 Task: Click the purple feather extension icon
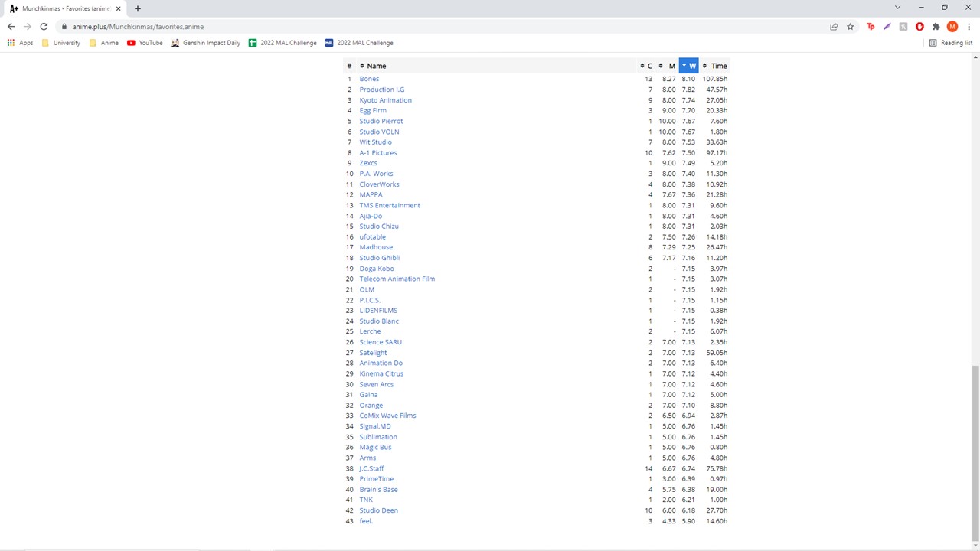[x=887, y=27]
